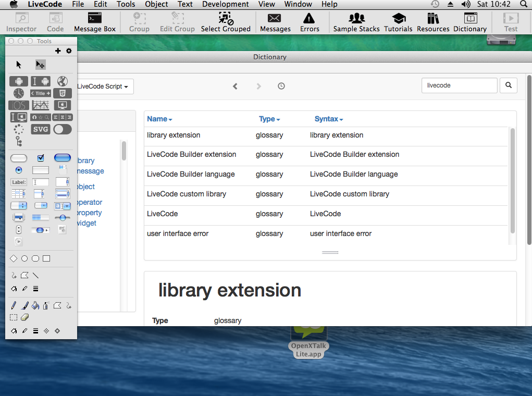
Task: Open the Code editor toolbar button
Action: point(55,22)
